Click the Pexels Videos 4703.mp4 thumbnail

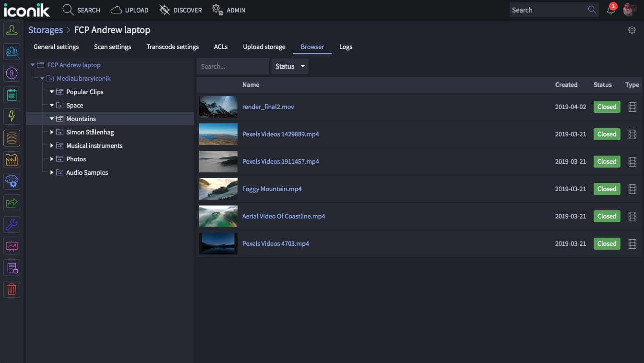pyautogui.click(x=218, y=243)
